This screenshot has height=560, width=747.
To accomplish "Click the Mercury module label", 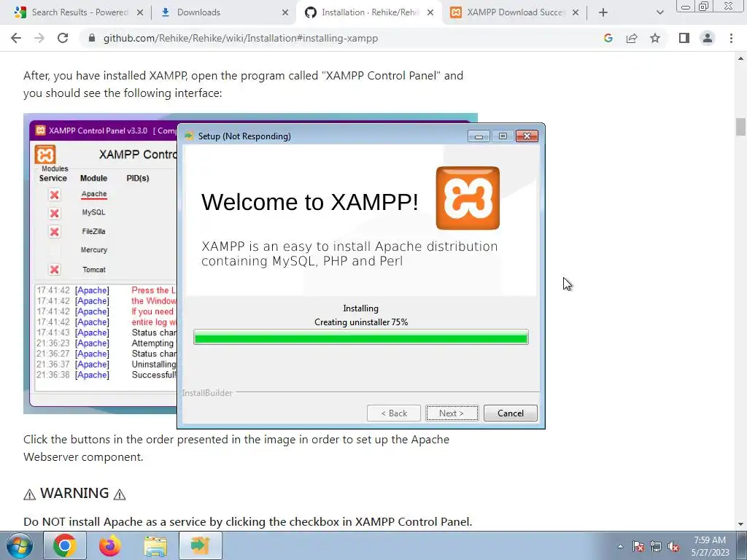I will point(94,250).
